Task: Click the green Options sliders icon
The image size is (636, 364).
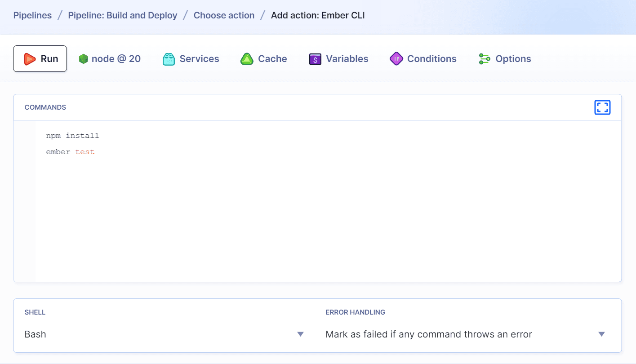Action: 484,59
